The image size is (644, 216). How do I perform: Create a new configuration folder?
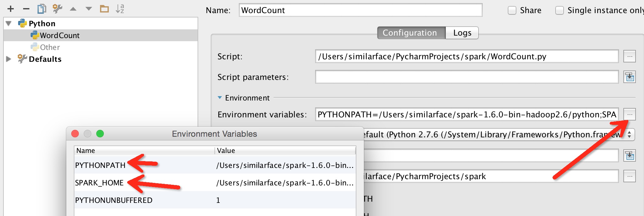104,9
